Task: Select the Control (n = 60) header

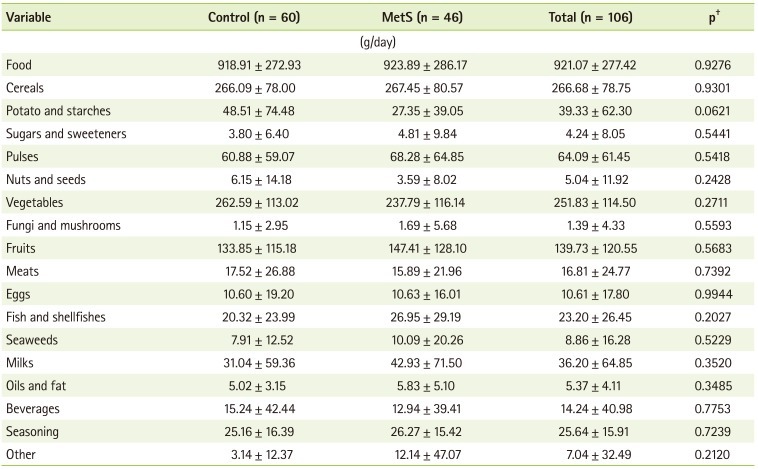Action: (251, 18)
